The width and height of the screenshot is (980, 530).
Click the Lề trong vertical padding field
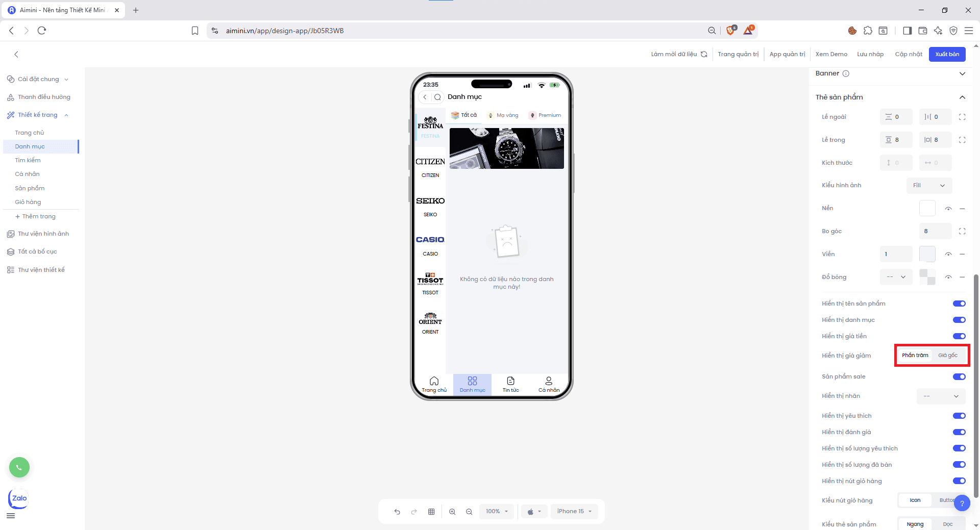pyautogui.click(x=896, y=140)
